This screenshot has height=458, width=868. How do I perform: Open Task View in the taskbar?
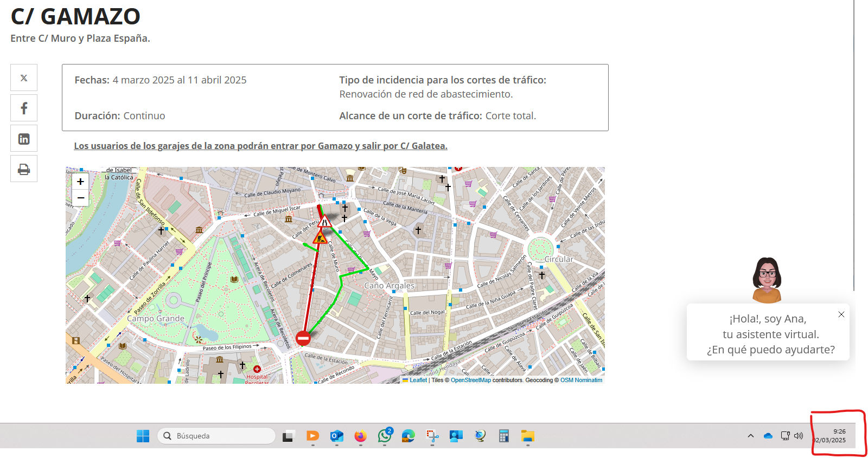(x=288, y=436)
